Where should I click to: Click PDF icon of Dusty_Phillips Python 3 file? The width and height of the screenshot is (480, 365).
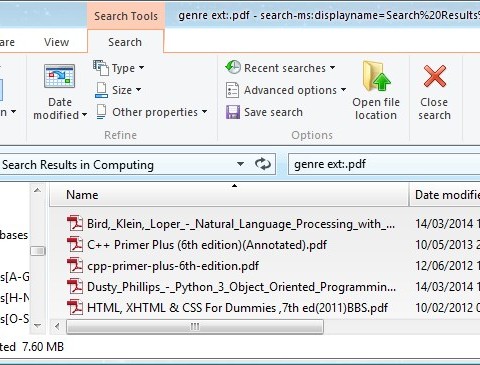[75, 287]
